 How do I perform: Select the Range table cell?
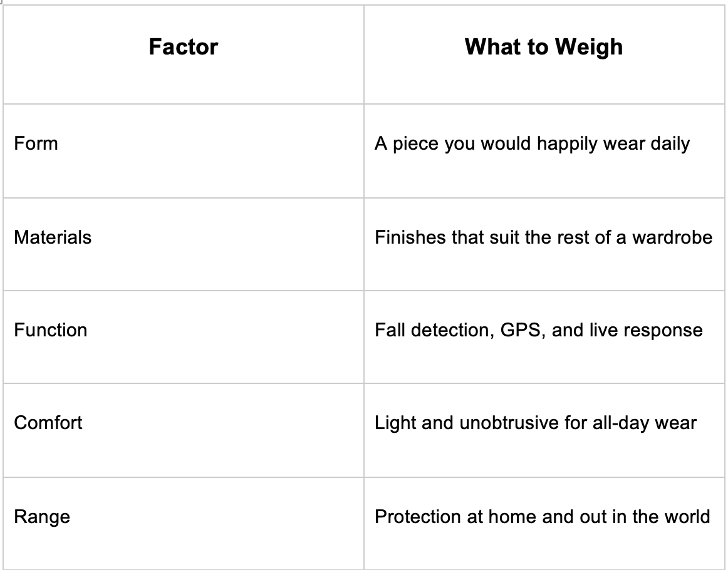coord(184,523)
